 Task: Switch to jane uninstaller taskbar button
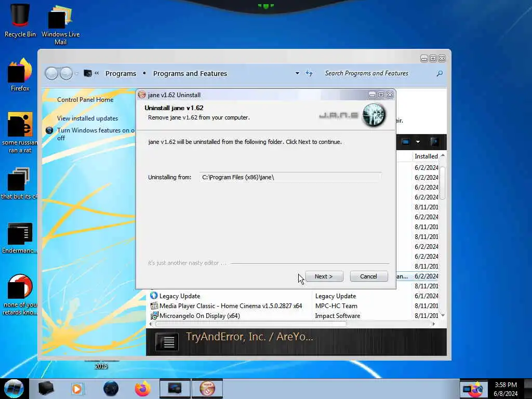207,389
